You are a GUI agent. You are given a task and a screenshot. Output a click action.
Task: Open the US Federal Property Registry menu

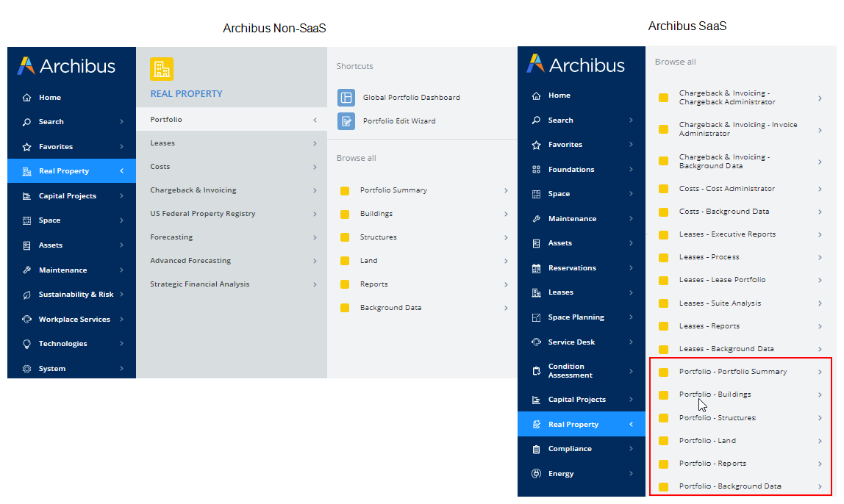click(203, 214)
